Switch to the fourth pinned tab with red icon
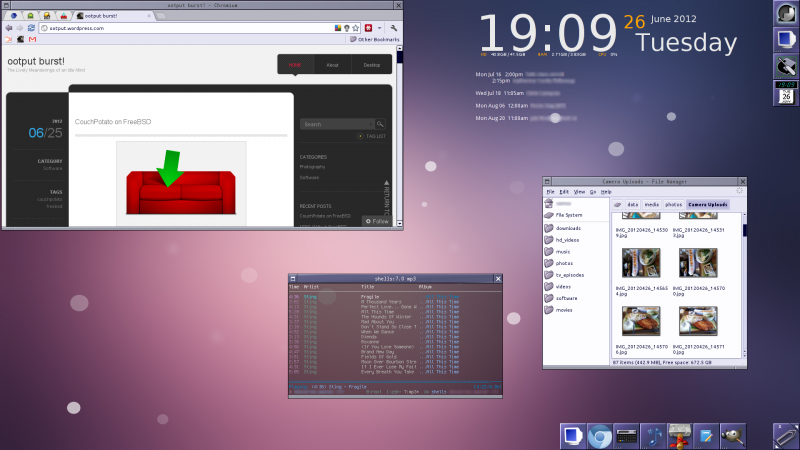Screen dimensions: 800x450 click(63, 16)
